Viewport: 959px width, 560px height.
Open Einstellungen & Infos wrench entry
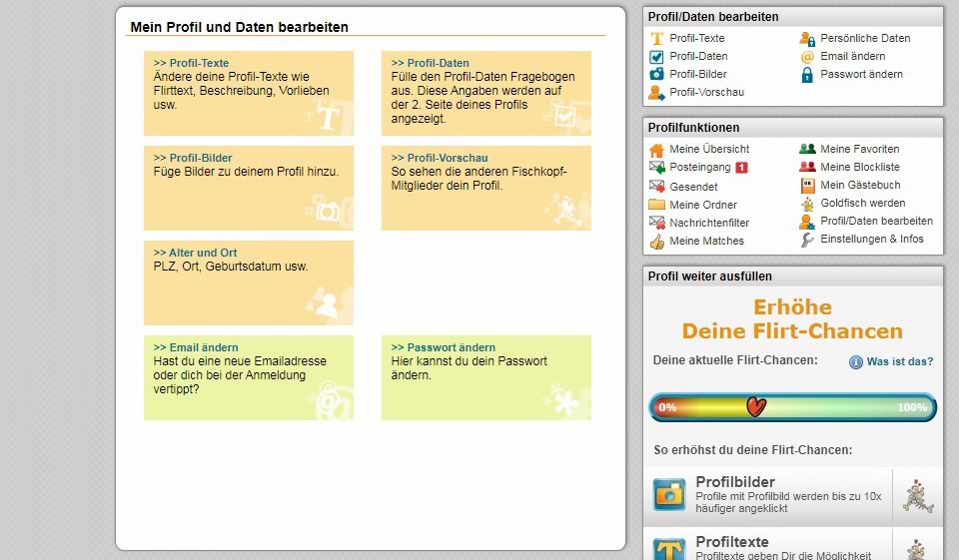[x=871, y=240]
